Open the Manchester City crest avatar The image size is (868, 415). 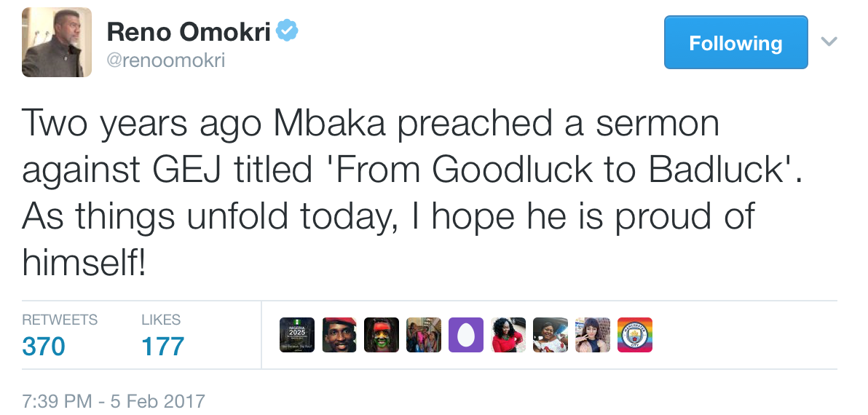[x=635, y=335]
